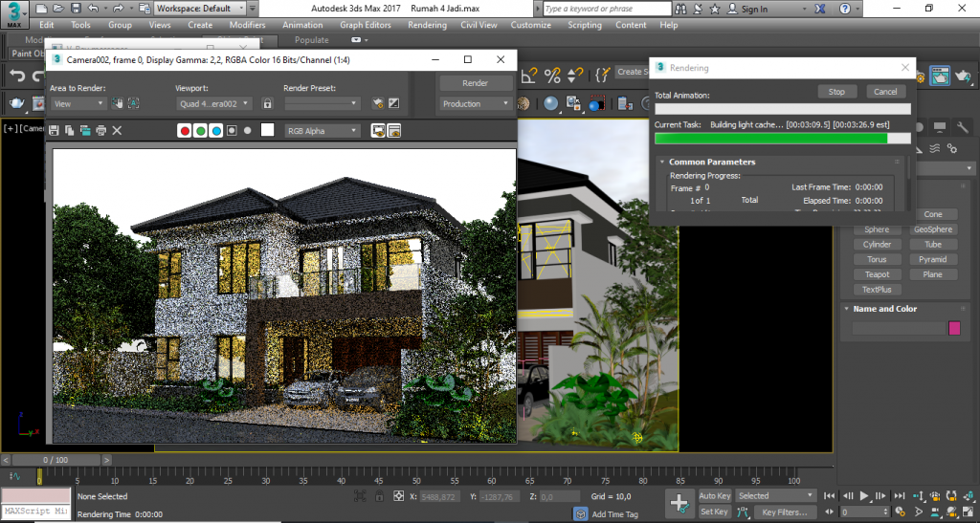Screen dimensions: 980x523
Task: Click the Open File folder icon
Action: (58, 9)
